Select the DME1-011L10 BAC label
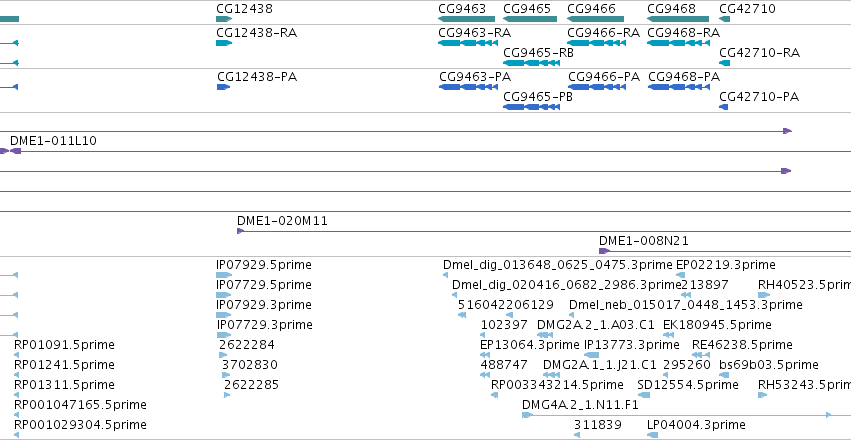Image resolution: width=851 pixels, height=440 pixels. point(53,141)
